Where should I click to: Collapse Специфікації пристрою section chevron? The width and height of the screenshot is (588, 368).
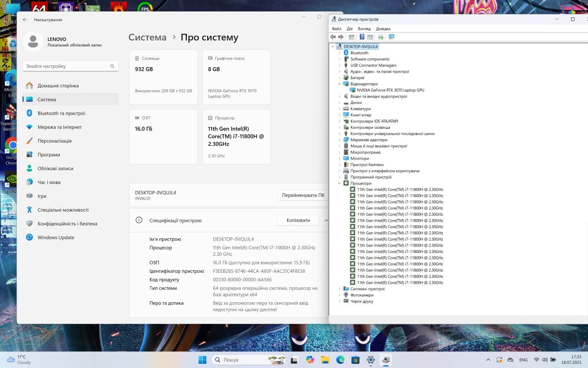326,220
